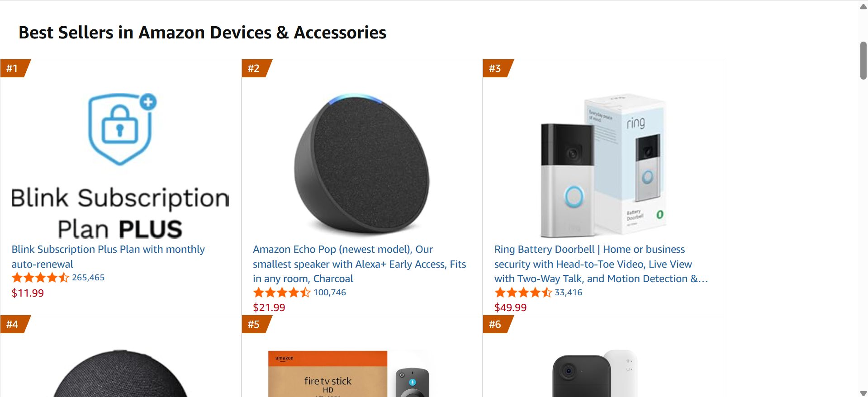Click the $21.99 price
This screenshot has height=397, width=868.
point(269,307)
